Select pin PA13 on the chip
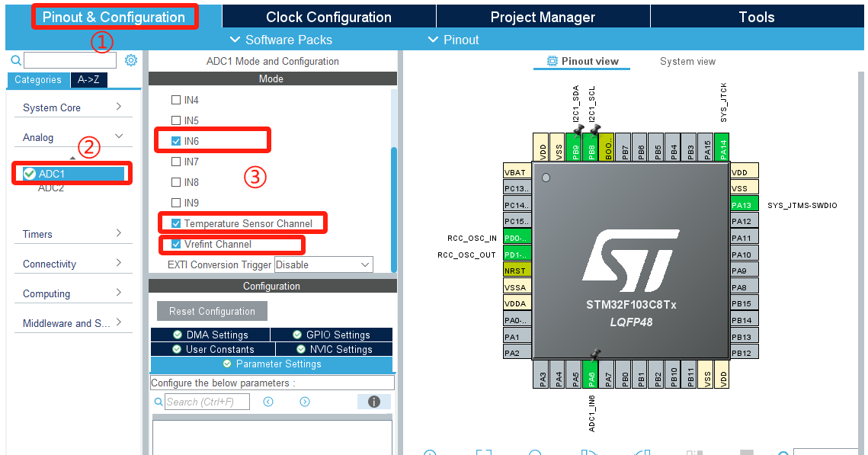Screen dimensions: 868x455 [744, 205]
